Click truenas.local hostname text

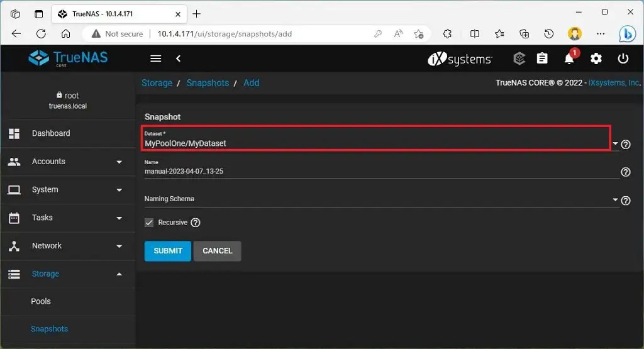(x=68, y=106)
